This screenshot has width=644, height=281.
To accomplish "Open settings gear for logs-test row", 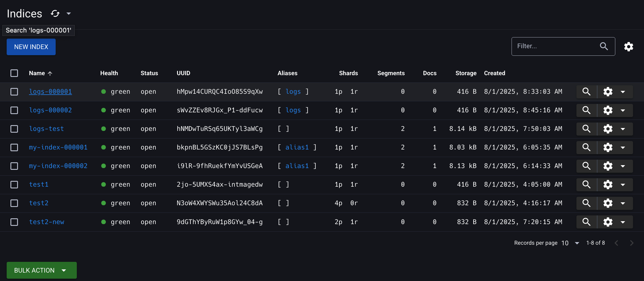I will (608, 129).
